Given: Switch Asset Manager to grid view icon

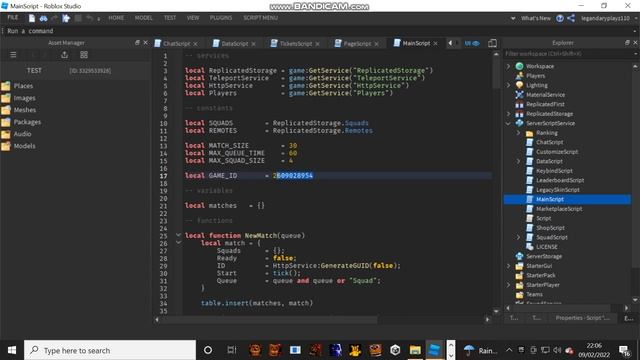Looking at the screenshot, I should (84, 55).
